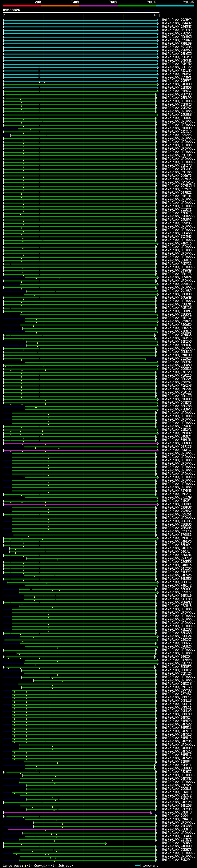
Task: Select the label UniRef100_Q5HZY3
Action: pyautogui.click(x=177, y=165)
